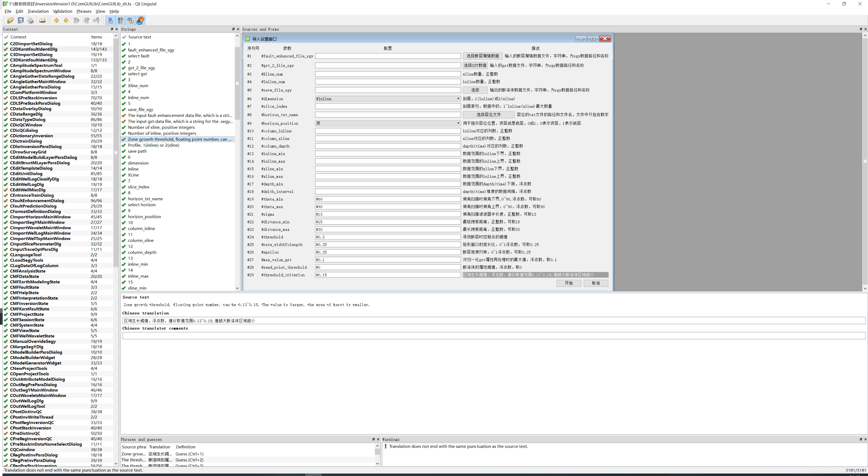The width and height of the screenshot is (868, 476).
Task: Click the Chinese translation input field
Action: [494, 321]
